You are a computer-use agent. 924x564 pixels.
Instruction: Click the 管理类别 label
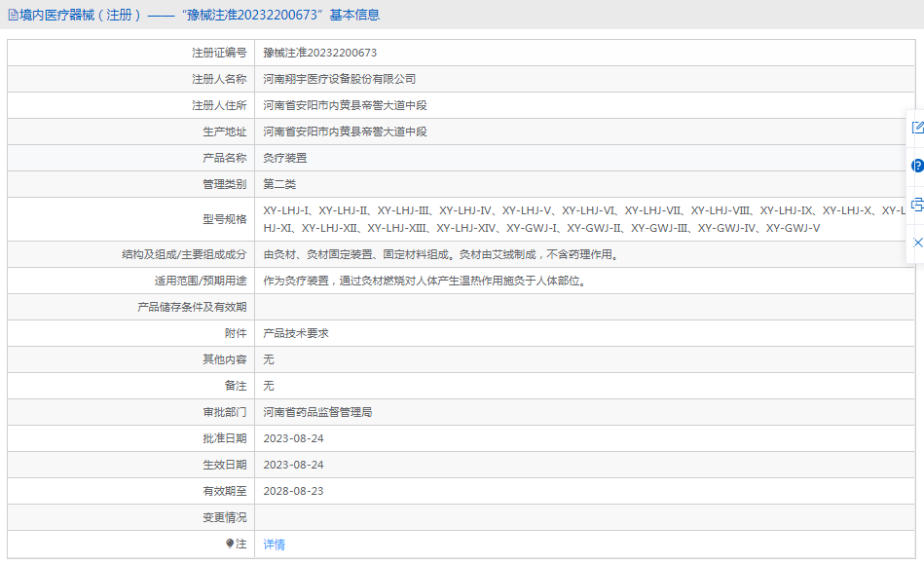coord(225,184)
